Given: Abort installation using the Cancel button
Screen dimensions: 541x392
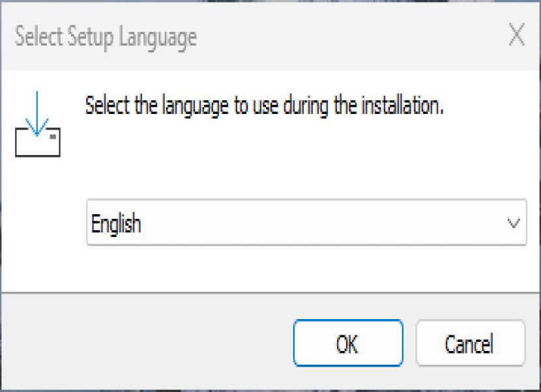Looking at the screenshot, I should click(x=470, y=343).
